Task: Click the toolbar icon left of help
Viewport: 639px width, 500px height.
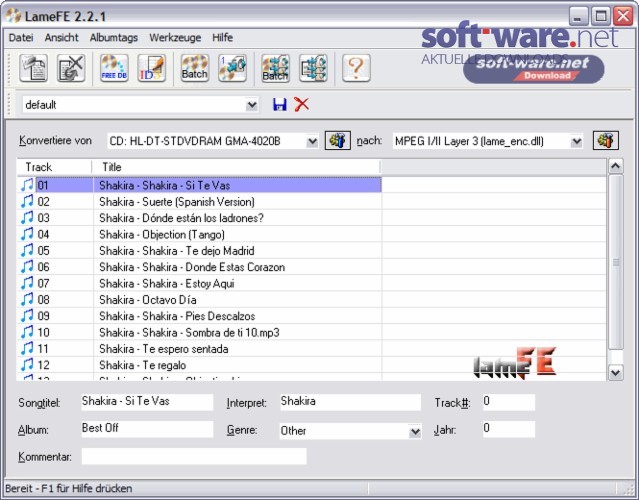Action: pyautogui.click(x=313, y=68)
